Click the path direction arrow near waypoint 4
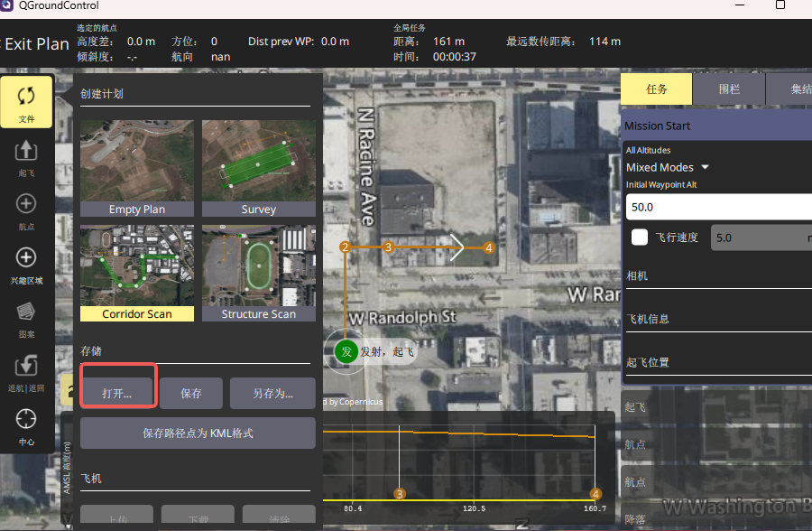Viewport: 812px width, 531px height. coord(457,247)
